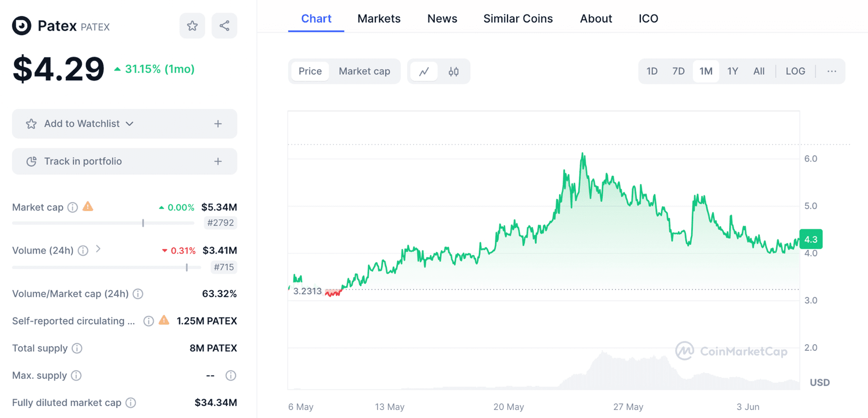Click the plus icon on Track in portfolio

coord(218,162)
